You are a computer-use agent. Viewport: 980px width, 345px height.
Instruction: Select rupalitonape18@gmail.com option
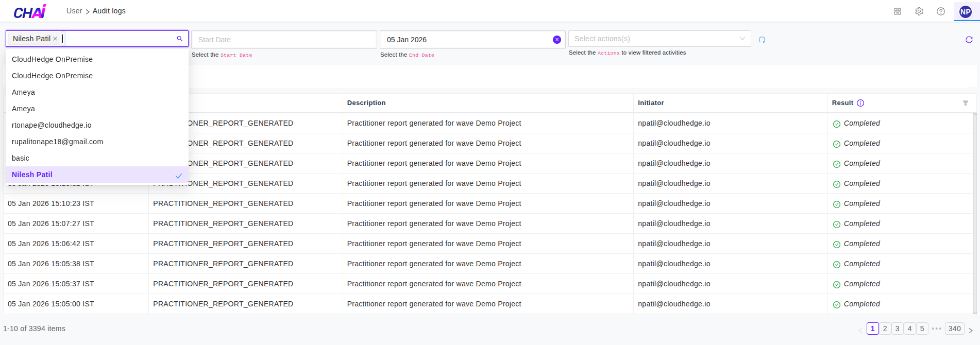[97, 142]
